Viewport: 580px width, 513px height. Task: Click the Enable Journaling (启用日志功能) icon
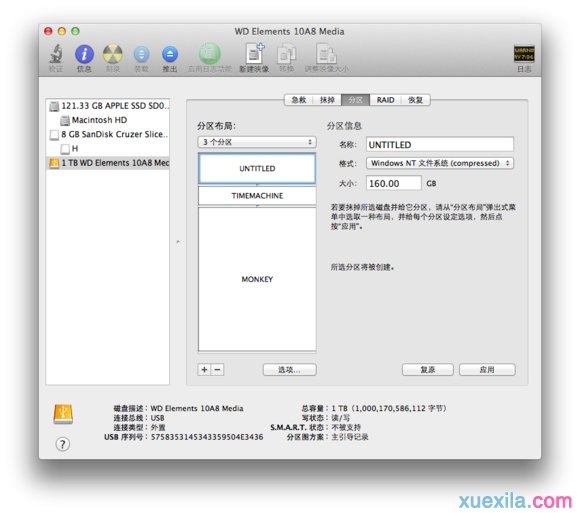pos(210,54)
